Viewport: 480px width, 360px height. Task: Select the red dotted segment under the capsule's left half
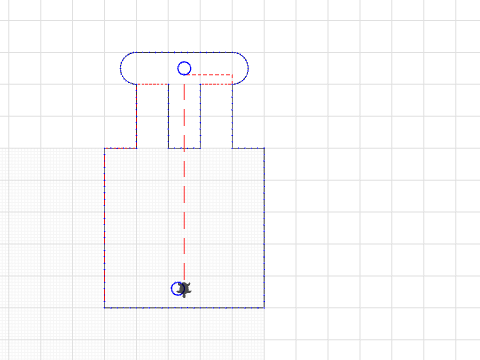[x=152, y=84]
